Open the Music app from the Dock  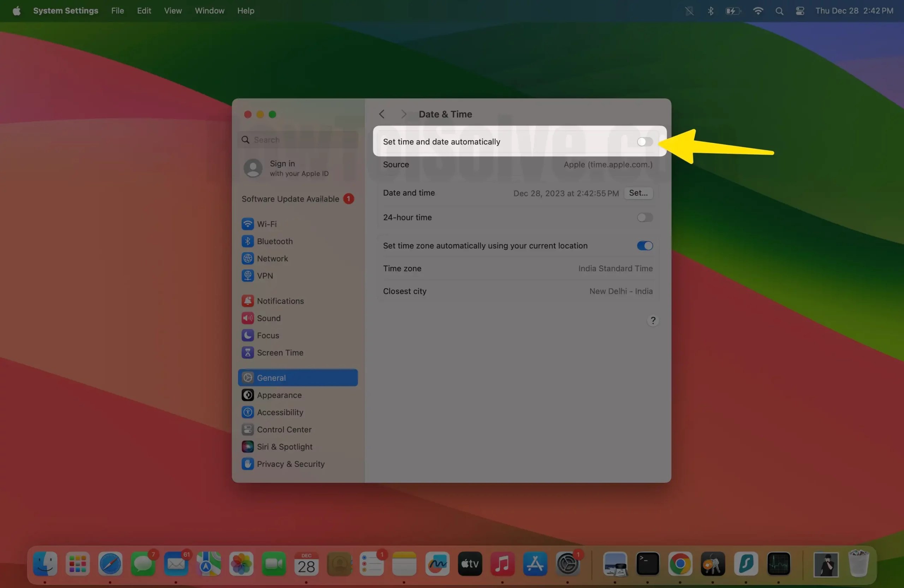pyautogui.click(x=502, y=565)
